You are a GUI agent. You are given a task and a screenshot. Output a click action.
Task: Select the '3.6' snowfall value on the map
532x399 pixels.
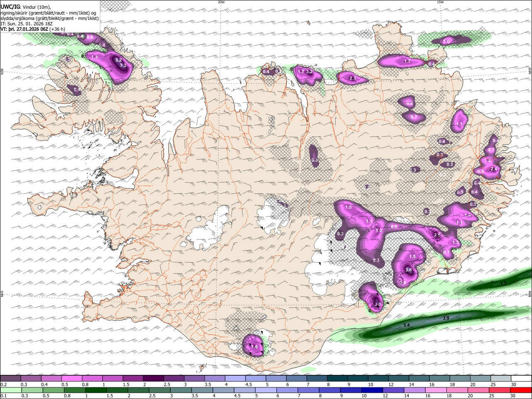pos(408,270)
